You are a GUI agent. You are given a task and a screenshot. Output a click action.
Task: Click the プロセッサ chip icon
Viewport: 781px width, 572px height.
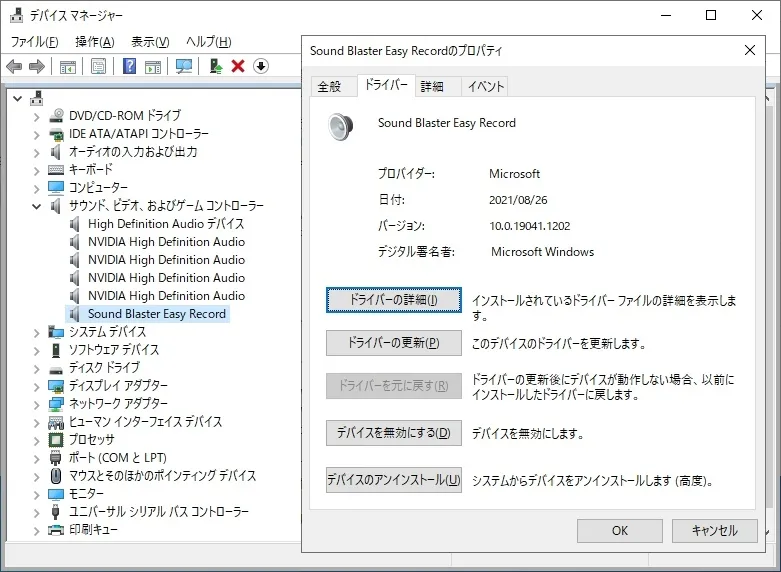point(56,440)
